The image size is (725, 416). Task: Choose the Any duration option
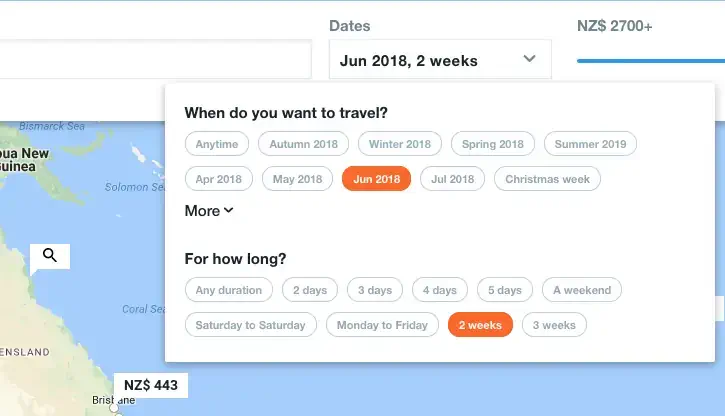[x=228, y=290]
